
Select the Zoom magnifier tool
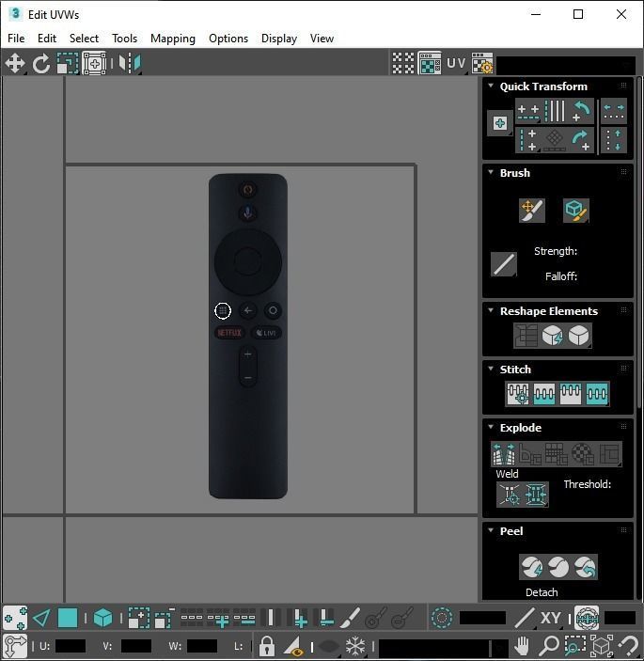[x=549, y=646]
